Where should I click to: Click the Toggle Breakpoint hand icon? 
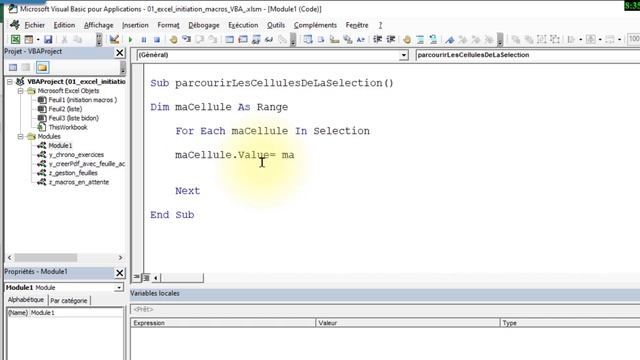point(173,40)
